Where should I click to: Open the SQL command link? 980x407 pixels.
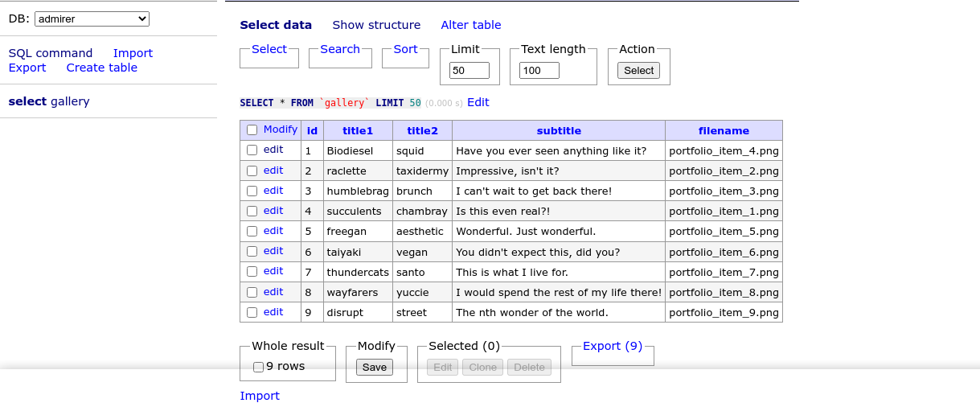51,53
